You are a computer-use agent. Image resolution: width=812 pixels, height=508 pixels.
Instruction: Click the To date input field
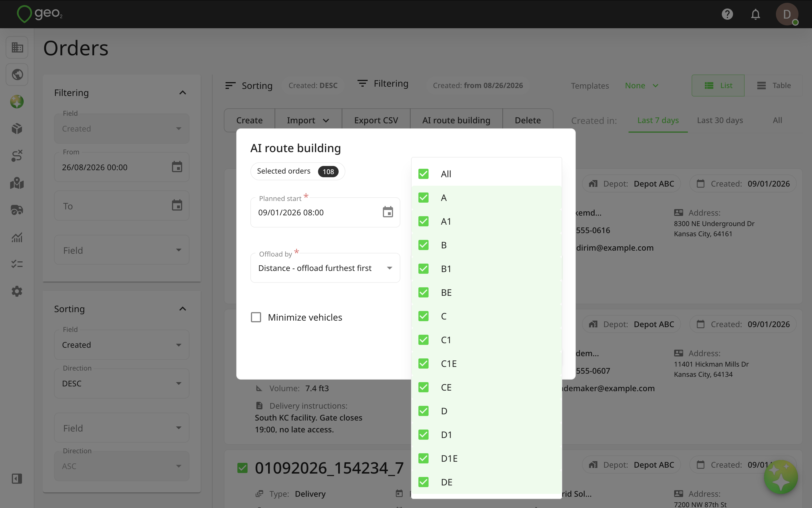coord(122,206)
